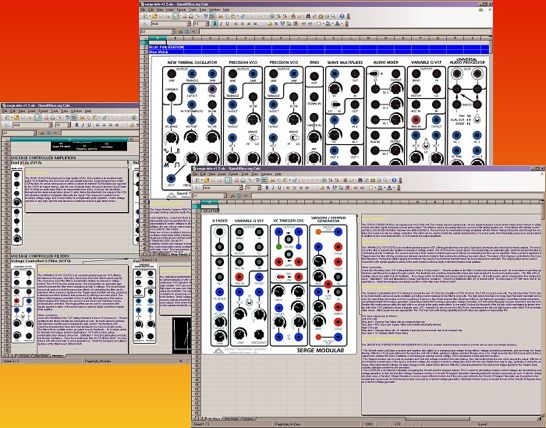Toggle AutoSpellcheck in SERGE MODULAR window
This screenshot has width=546, height=428.
point(265,180)
